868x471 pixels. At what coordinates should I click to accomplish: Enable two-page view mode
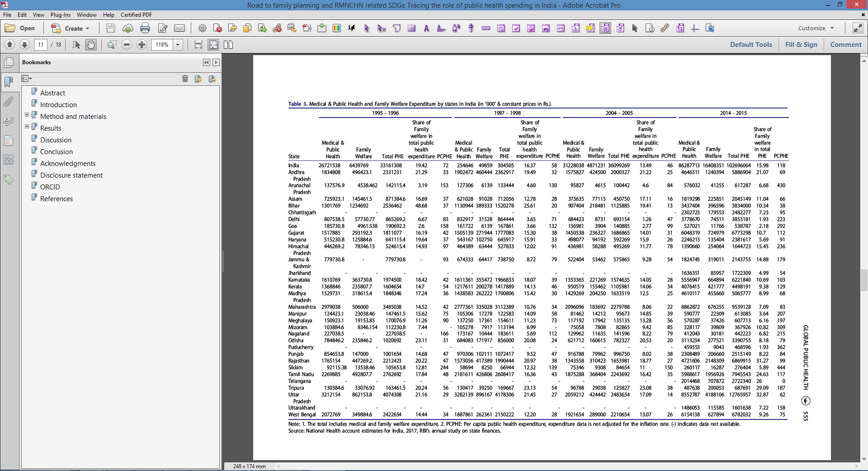(228, 45)
